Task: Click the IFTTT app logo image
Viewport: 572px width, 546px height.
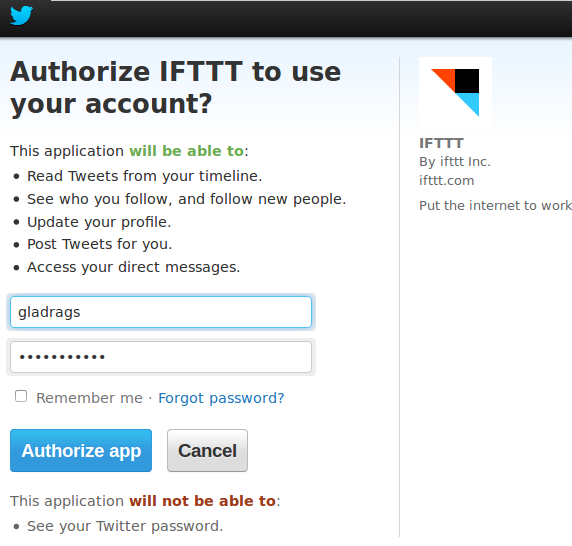Action: [455, 93]
